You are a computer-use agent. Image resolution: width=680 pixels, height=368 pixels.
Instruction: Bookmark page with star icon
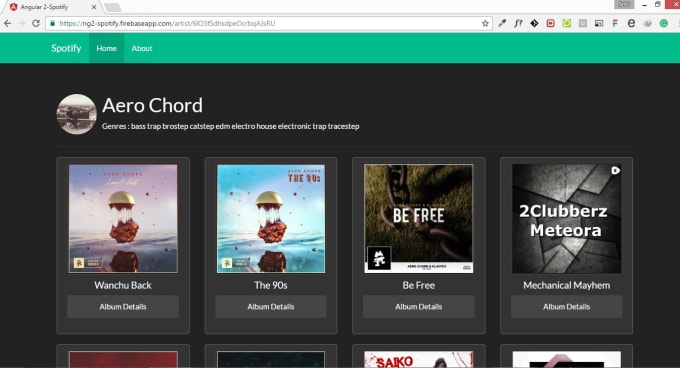pyautogui.click(x=485, y=23)
